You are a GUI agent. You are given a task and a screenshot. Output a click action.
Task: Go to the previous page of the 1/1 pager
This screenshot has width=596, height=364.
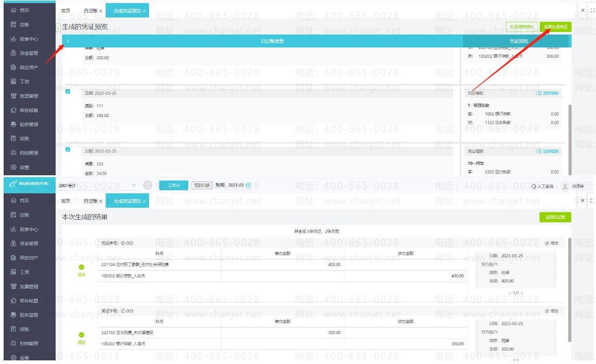pos(510,293)
